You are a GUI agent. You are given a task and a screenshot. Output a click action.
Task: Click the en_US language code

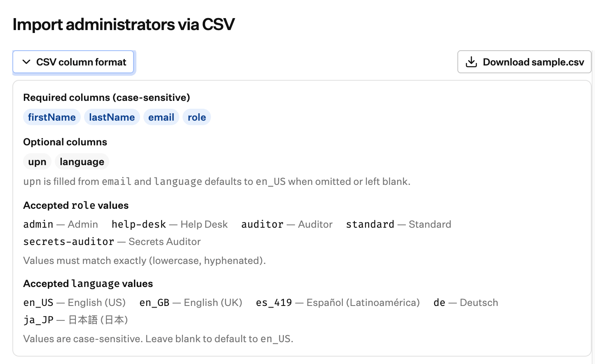click(x=38, y=303)
